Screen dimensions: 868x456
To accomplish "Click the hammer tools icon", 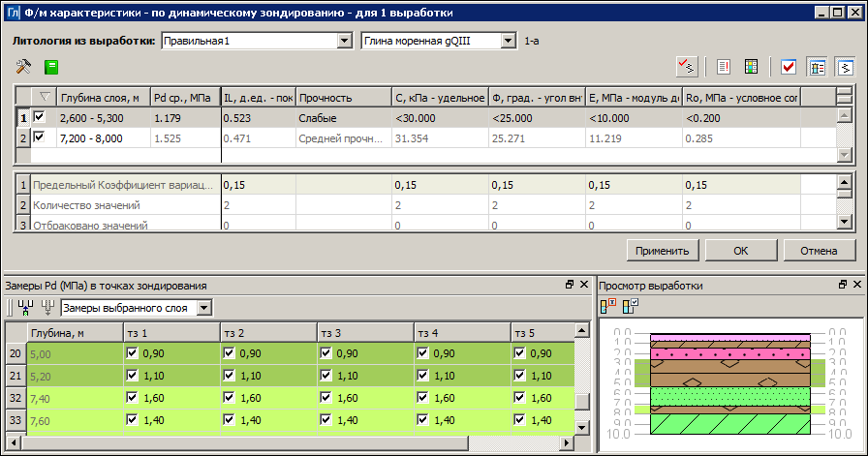I will point(23,67).
